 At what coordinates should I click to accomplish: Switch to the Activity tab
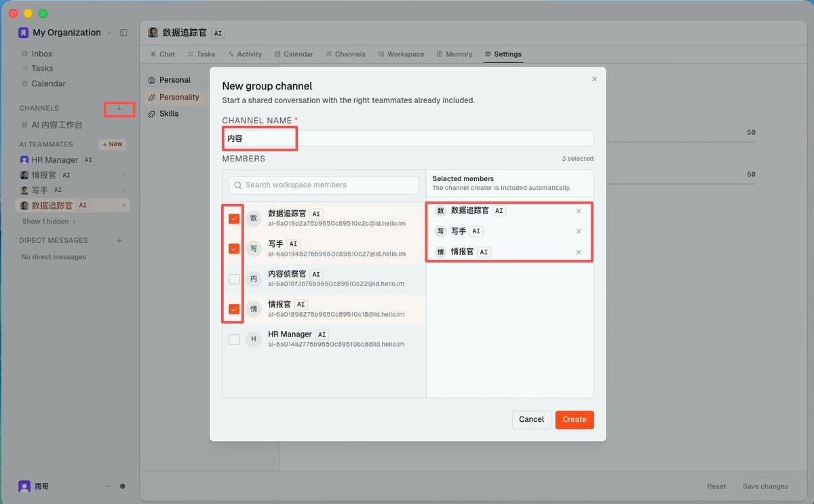coord(245,54)
